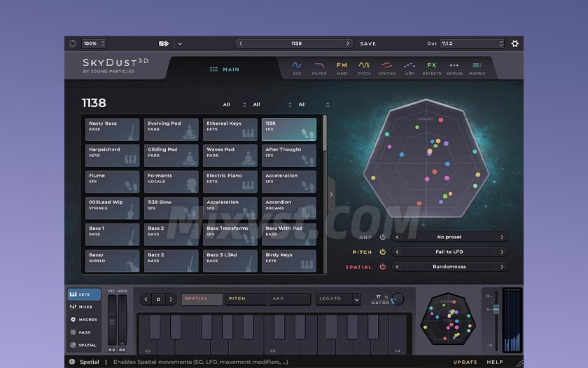Disable the Pitch power toggle

382,252
